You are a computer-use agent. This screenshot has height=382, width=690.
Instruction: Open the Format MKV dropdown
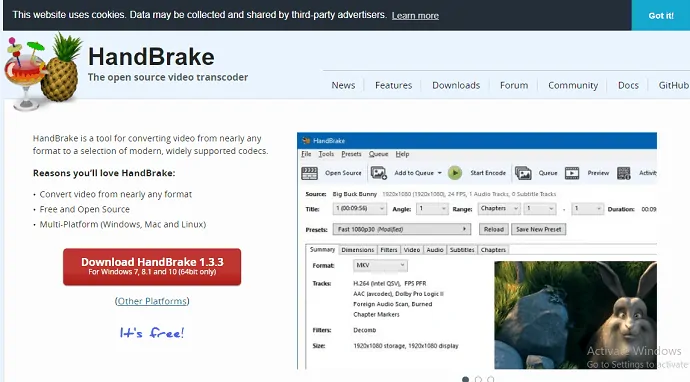click(x=380, y=265)
